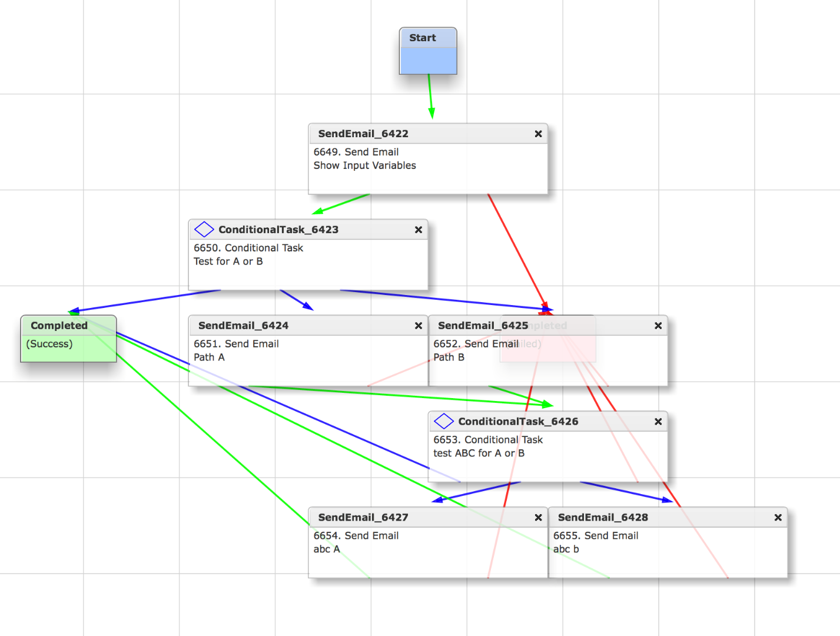
Task: Click '6652. Send Email' text
Action: pos(476,344)
